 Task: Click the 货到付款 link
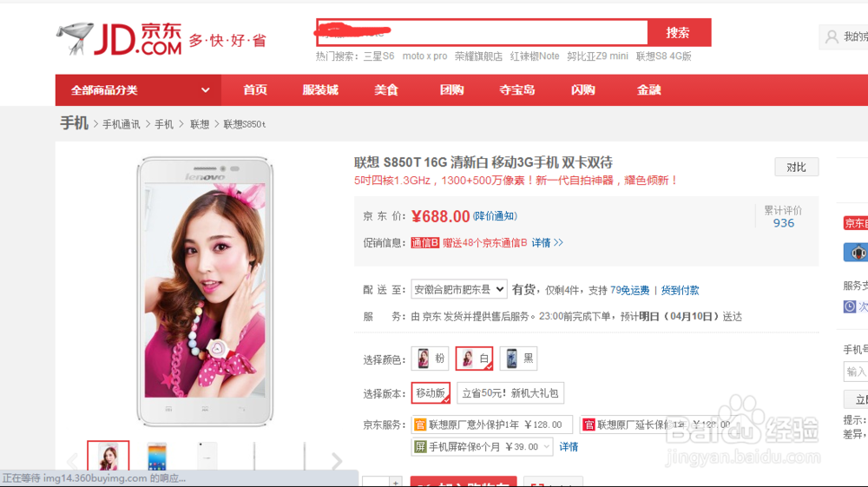(680, 290)
